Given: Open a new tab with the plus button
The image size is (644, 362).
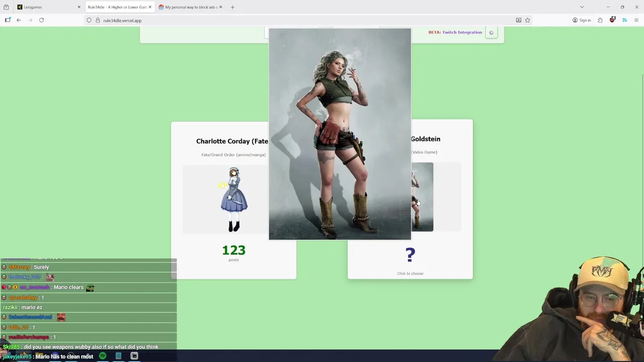Looking at the screenshot, I should pos(232,7).
